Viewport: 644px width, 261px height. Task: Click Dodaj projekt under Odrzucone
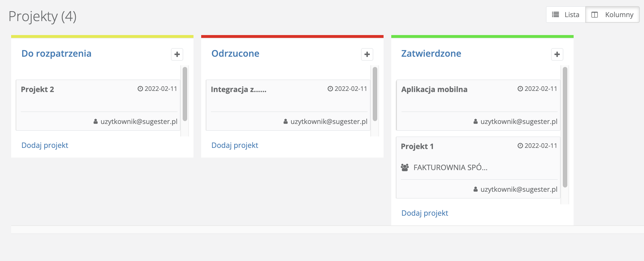point(235,145)
